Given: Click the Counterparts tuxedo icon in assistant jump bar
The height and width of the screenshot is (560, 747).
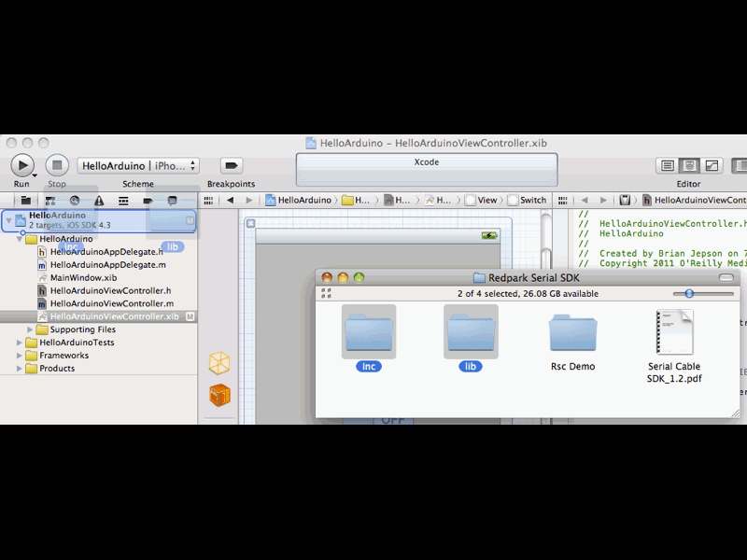Looking at the screenshot, I should click(x=625, y=201).
